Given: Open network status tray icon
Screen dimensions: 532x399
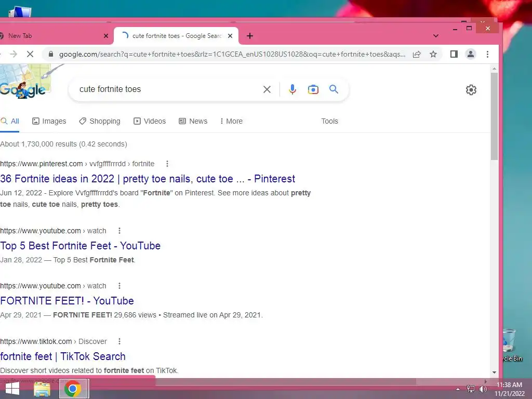Looking at the screenshot, I should (471, 389).
